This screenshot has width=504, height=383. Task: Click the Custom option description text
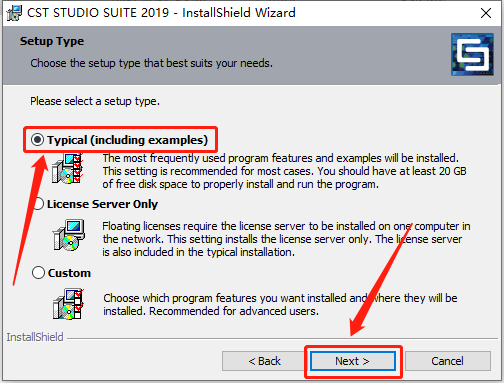pos(280,304)
